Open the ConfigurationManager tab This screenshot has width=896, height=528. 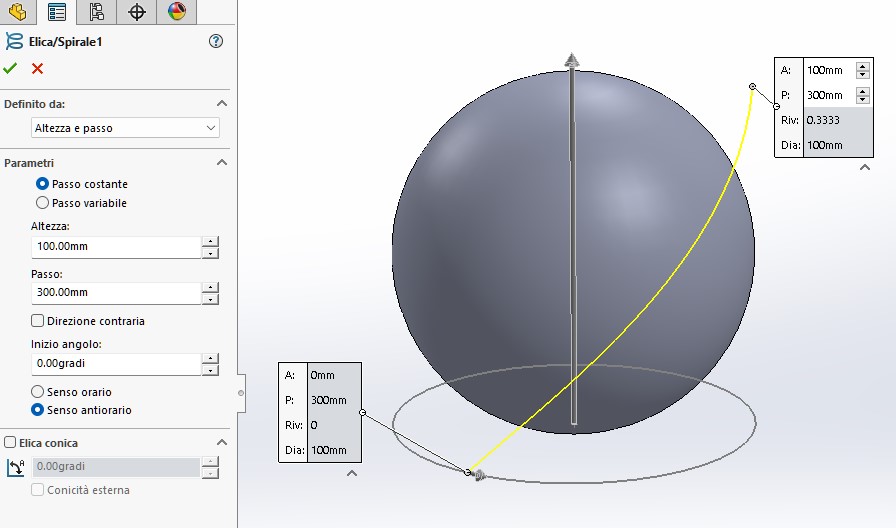[x=96, y=12]
